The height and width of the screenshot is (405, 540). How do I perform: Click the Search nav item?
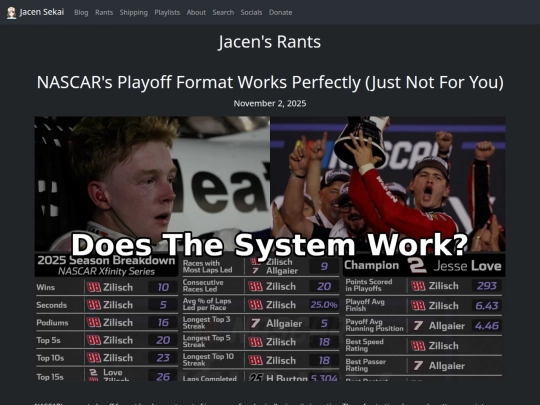[223, 12]
